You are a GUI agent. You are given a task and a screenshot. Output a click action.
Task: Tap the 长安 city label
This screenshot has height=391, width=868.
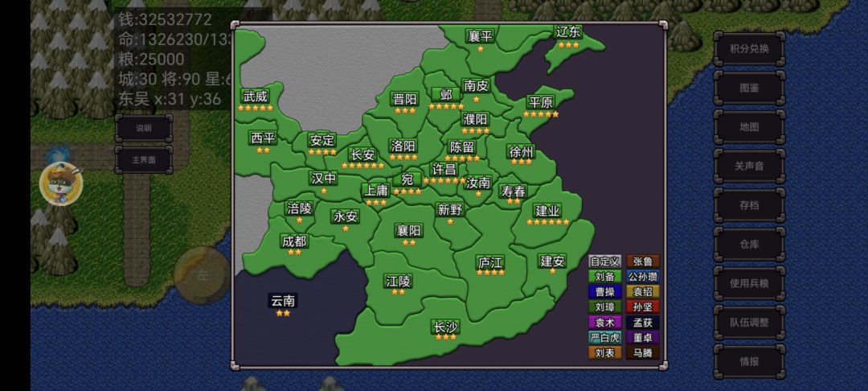point(362,154)
